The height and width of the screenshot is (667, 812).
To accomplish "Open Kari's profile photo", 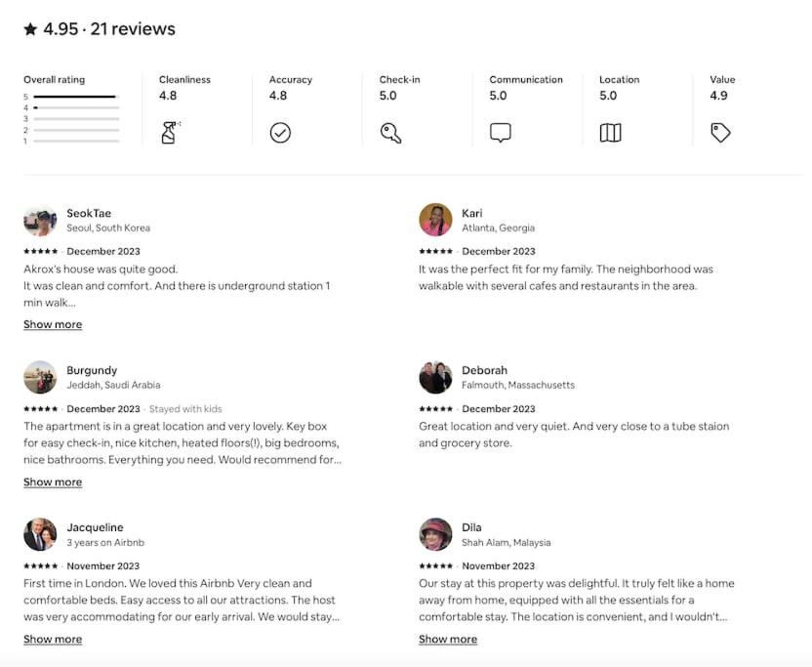I will [x=435, y=220].
